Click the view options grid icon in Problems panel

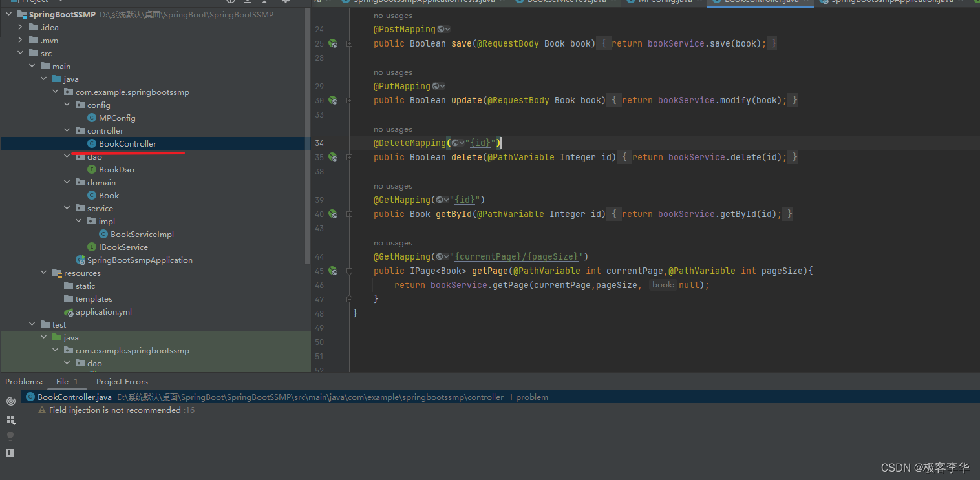10,419
